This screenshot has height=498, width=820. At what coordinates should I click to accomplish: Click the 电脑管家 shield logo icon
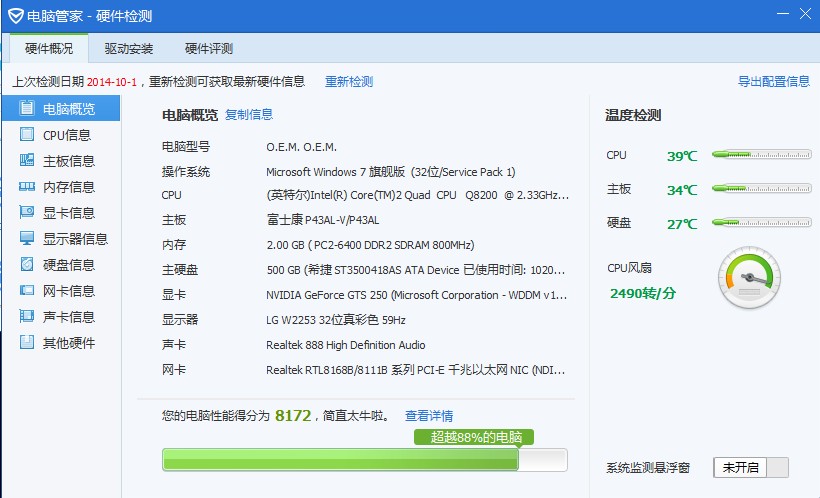(16, 16)
